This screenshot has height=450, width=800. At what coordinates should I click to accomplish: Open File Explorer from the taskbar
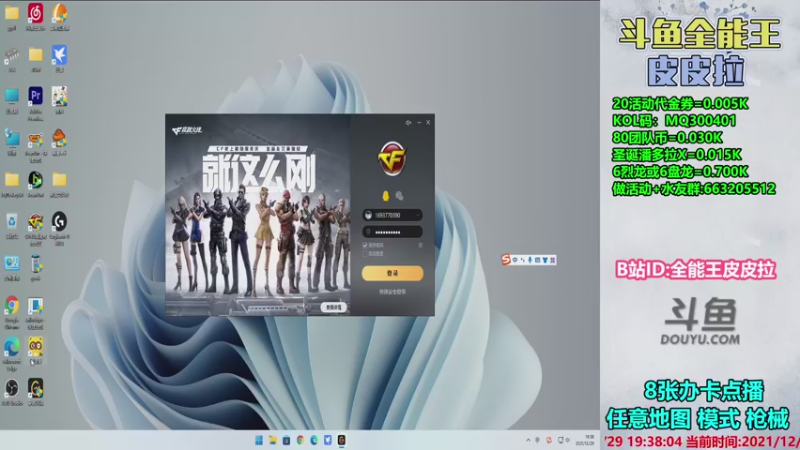(x=273, y=440)
